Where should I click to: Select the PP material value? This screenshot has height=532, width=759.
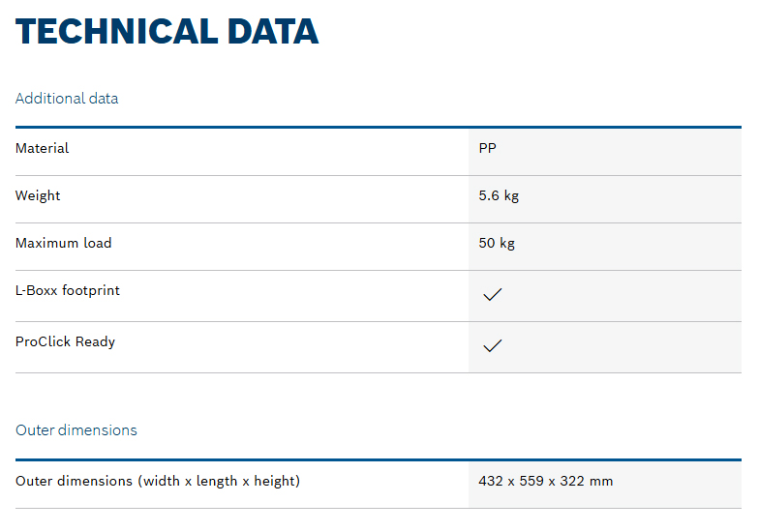coord(488,148)
